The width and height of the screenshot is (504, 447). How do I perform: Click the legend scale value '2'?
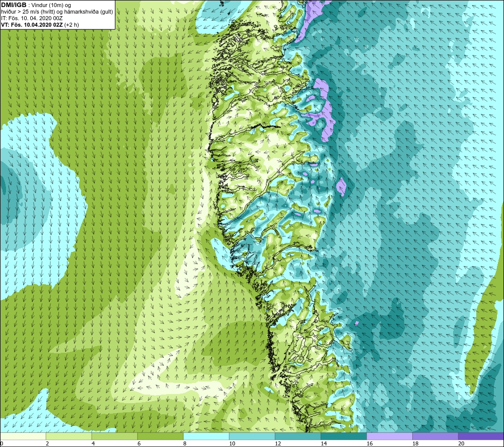pos(47,443)
